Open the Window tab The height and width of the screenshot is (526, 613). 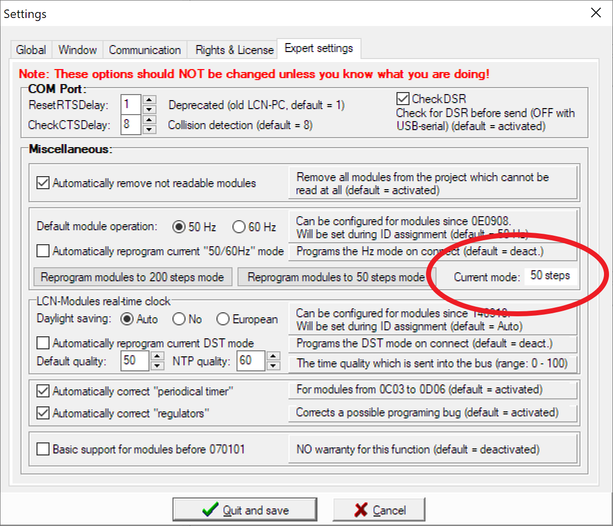pos(78,50)
